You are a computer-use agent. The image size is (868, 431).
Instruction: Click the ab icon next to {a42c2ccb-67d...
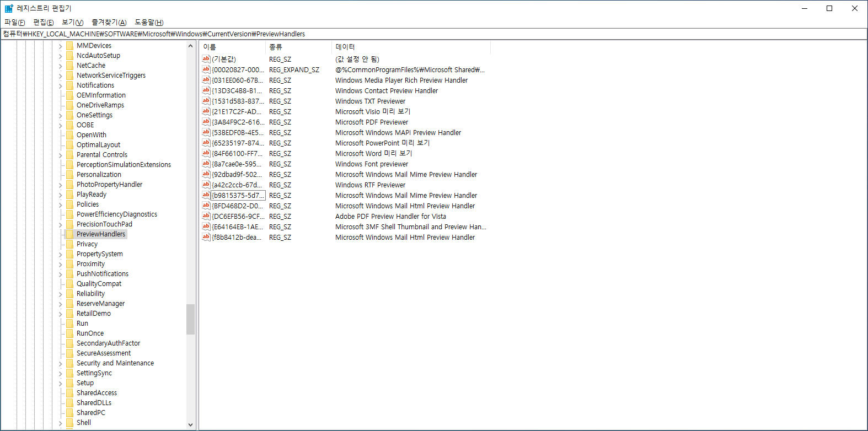pyautogui.click(x=206, y=185)
